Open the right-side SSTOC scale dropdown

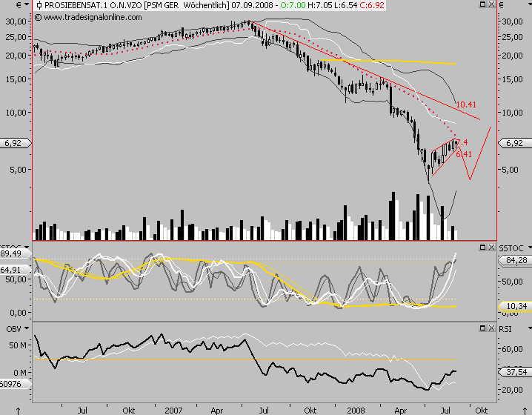pos(530,248)
